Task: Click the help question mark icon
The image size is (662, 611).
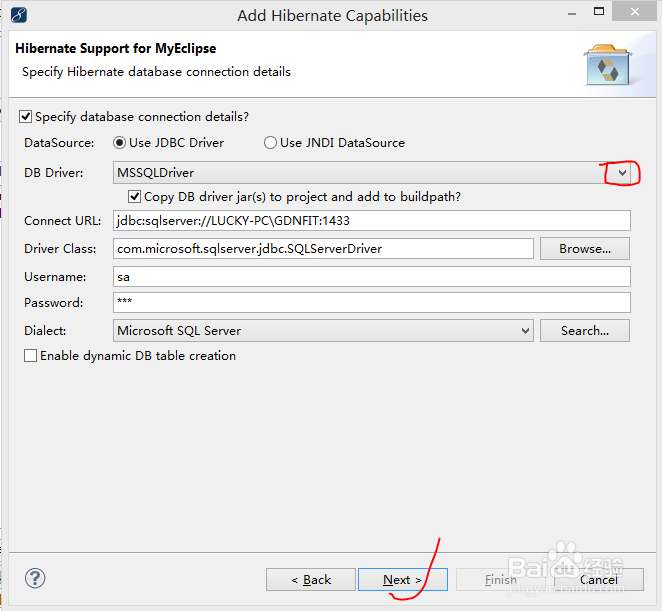Action: pos(35,578)
